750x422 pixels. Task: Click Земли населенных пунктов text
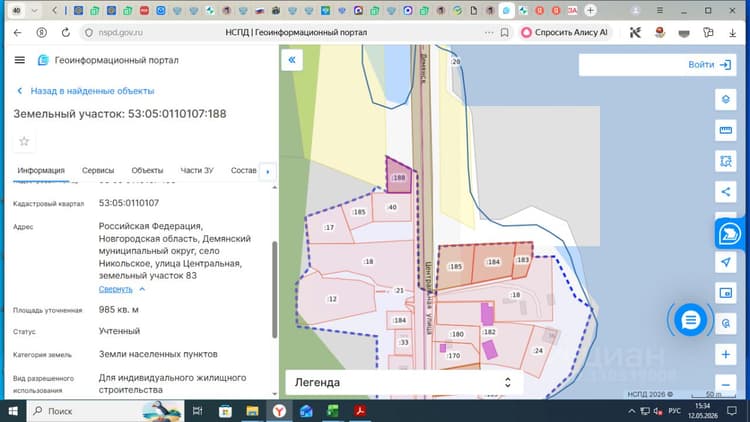coord(158,354)
